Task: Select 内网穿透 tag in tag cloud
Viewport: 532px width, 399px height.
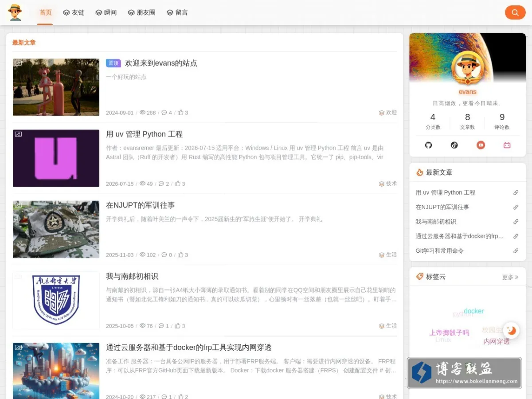Action: tap(497, 342)
